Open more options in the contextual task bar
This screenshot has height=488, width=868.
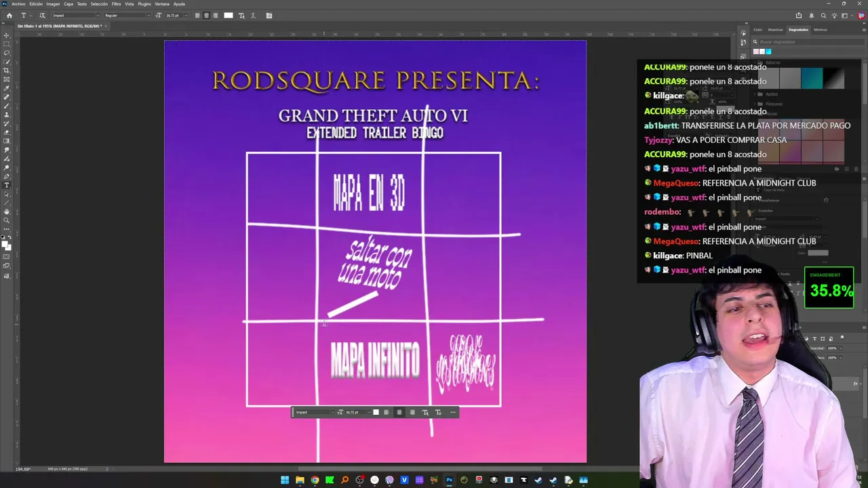(x=452, y=412)
